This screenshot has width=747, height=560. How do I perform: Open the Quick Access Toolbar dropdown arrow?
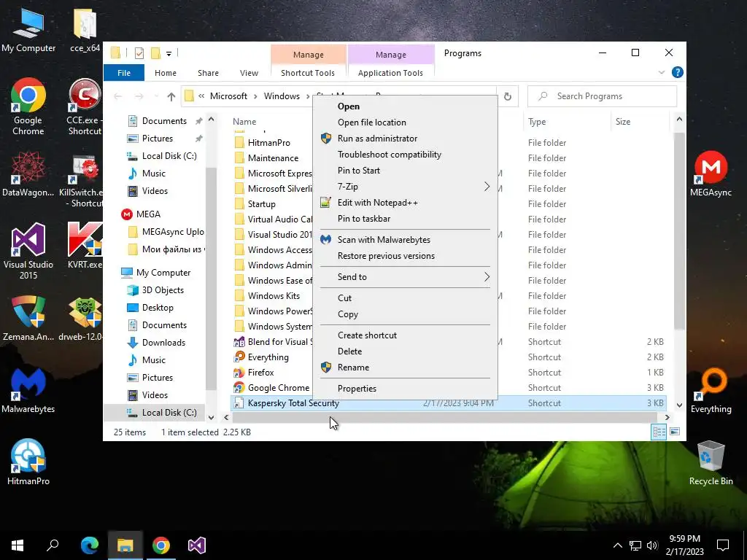pyautogui.click(x=169, y=53)
